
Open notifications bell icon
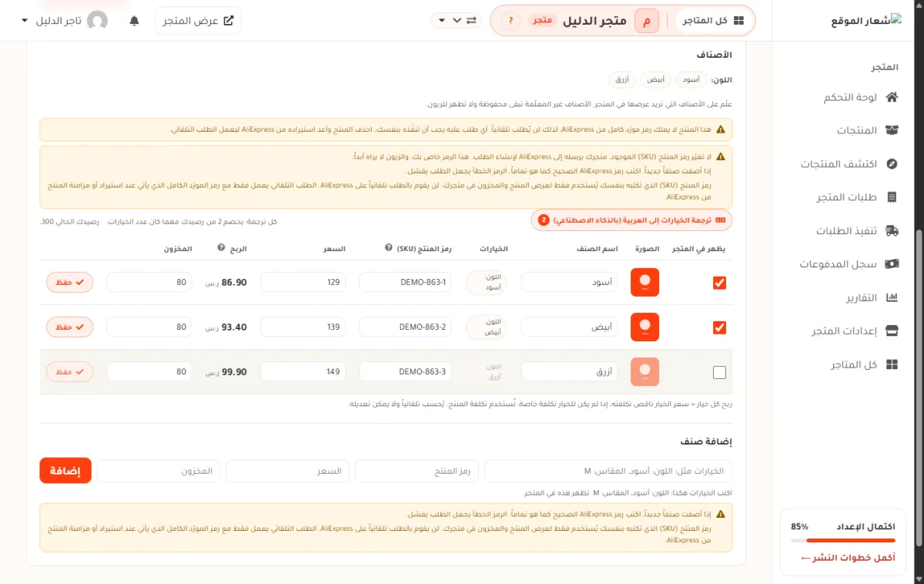click(x=135, y=21)
